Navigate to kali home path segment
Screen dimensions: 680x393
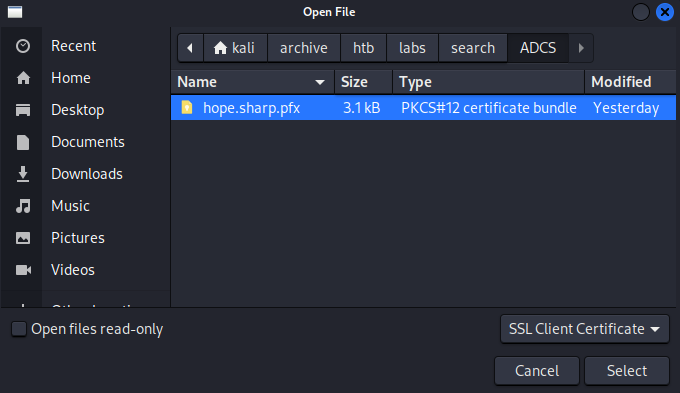pos(235,48)
